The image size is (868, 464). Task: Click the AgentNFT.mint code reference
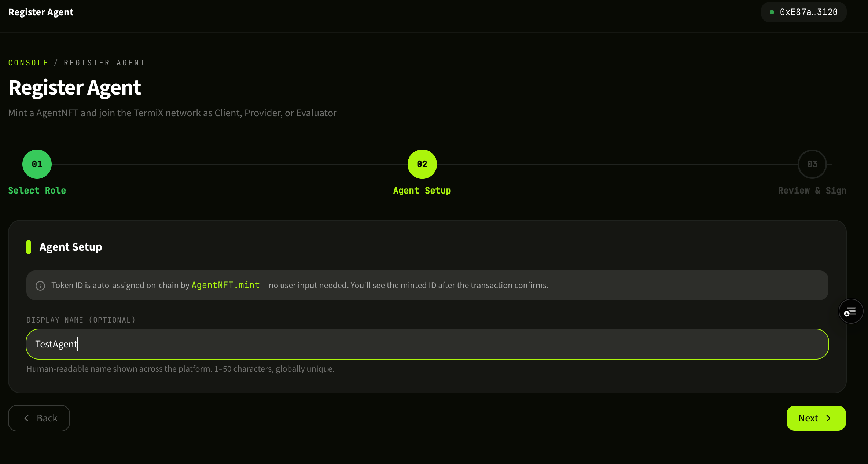225,285
